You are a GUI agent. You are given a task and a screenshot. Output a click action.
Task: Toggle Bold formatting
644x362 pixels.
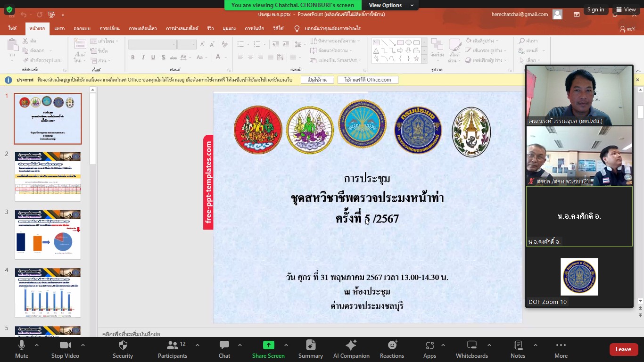tap(133, 58)
